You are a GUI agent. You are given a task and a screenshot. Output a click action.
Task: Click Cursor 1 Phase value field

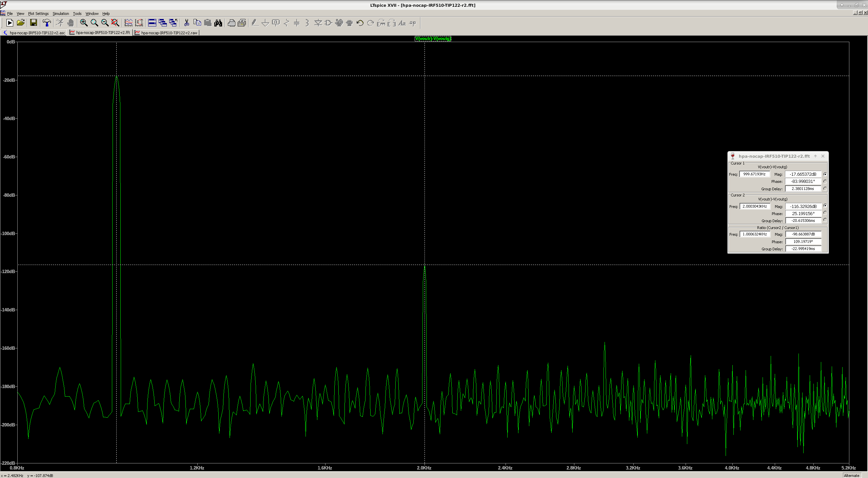pos(803,181)
